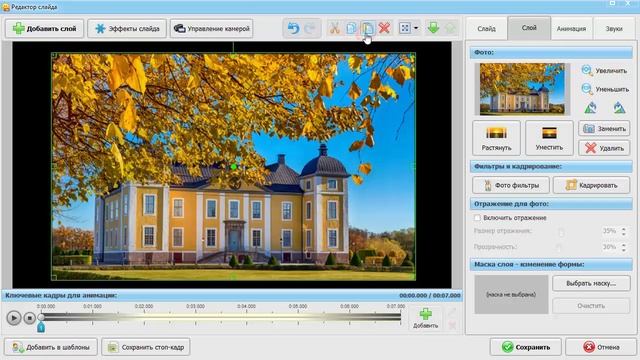Click the Заменить photo button
Image resolution: width=640 pixels, height=360 pixels.
pos(604,129)
